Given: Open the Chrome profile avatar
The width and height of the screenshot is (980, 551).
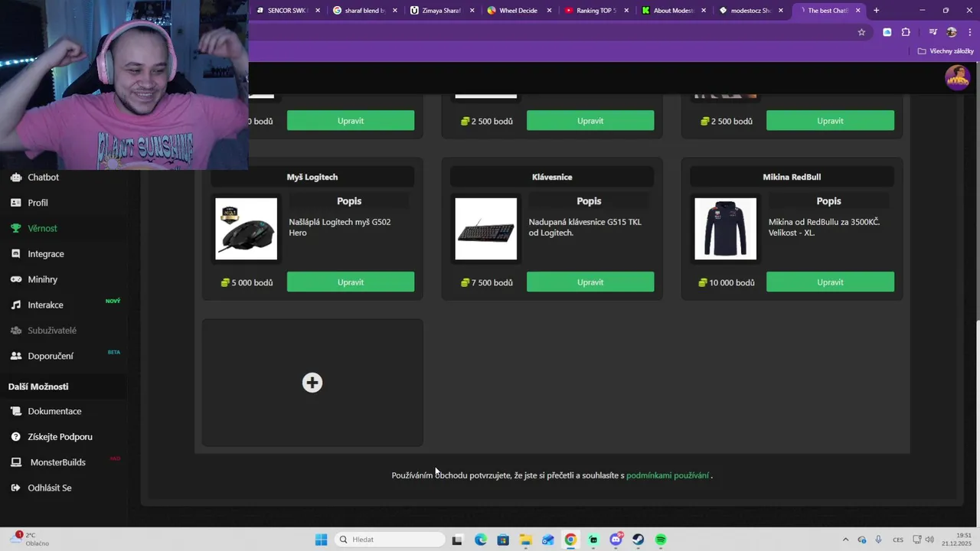Looking at the screenshot, I should click(x=952, y=32).
